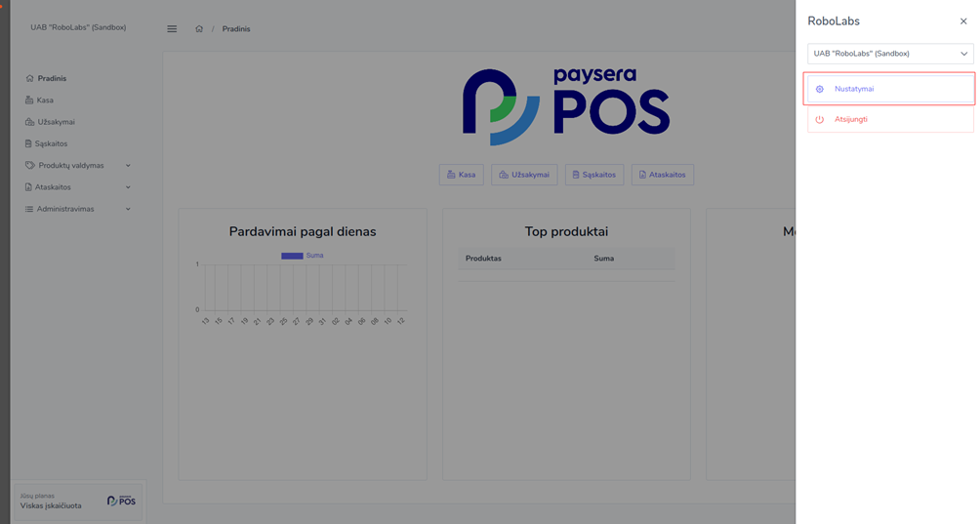The height and width of the screenshot is (524, 980).
Task: Open Kasa in the sidebar
Action: pos(45,100)
